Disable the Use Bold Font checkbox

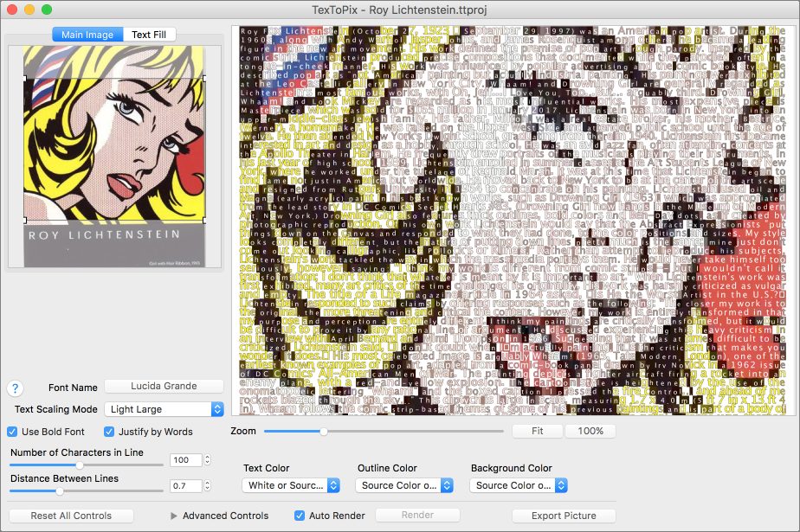pos(12,432)
